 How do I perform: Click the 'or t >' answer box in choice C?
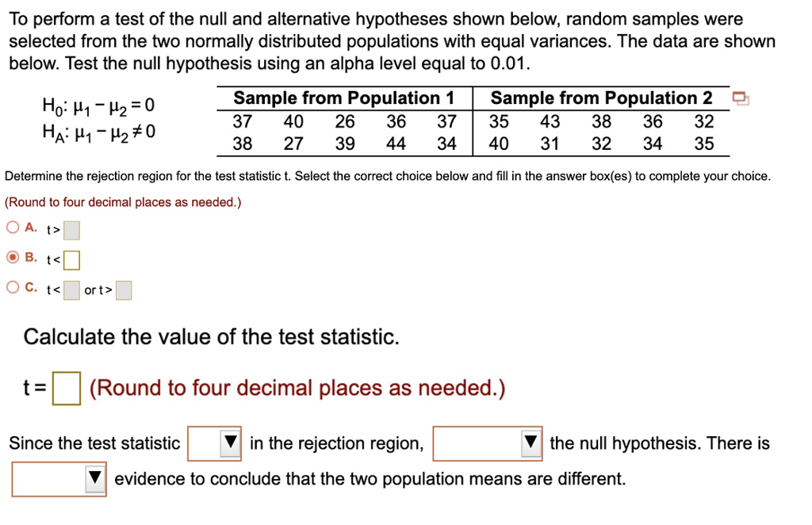tap(123, 290)
